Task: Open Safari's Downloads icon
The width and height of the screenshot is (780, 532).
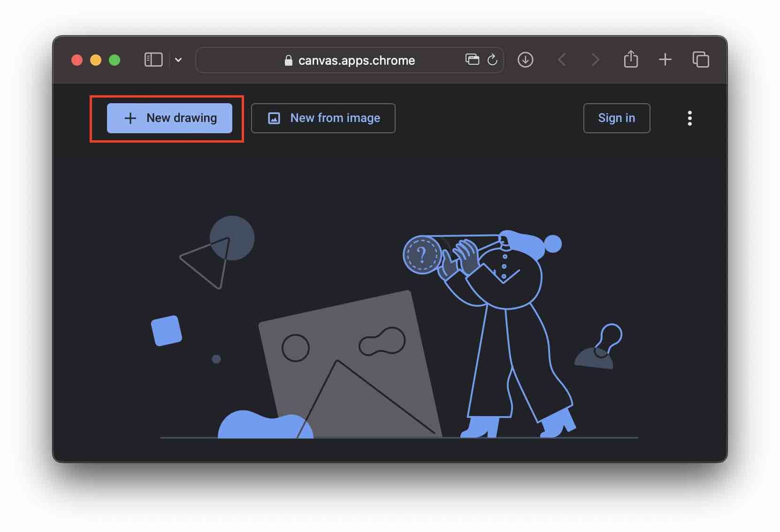Action: click(x=526, y=60)
